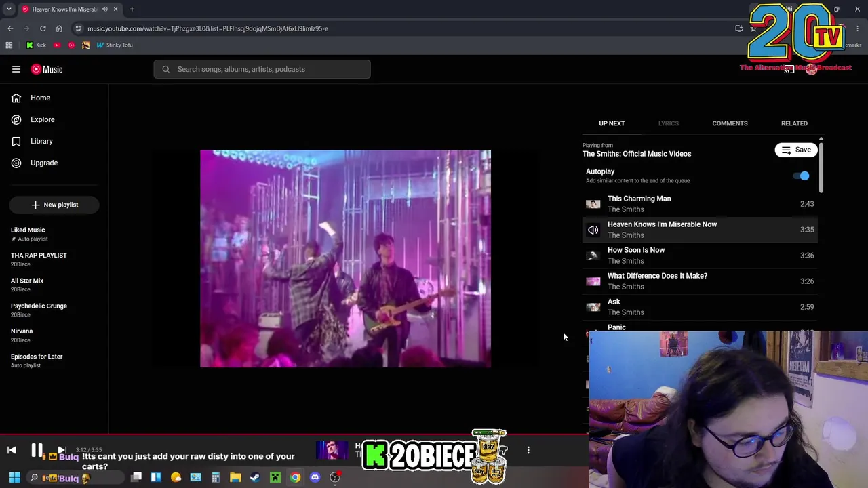This screenshot has width=868, height=488.
Task: Open the browser apps grid shortcut
Action: click(9, 45)
